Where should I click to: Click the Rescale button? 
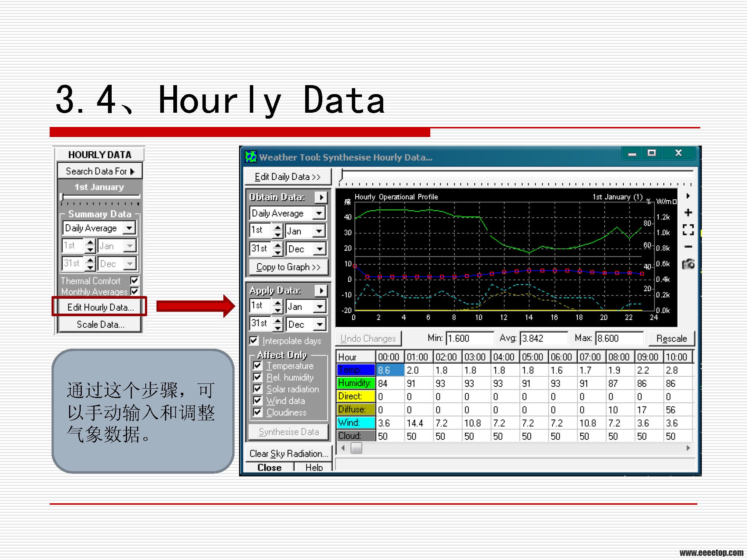tap(672, 338)
